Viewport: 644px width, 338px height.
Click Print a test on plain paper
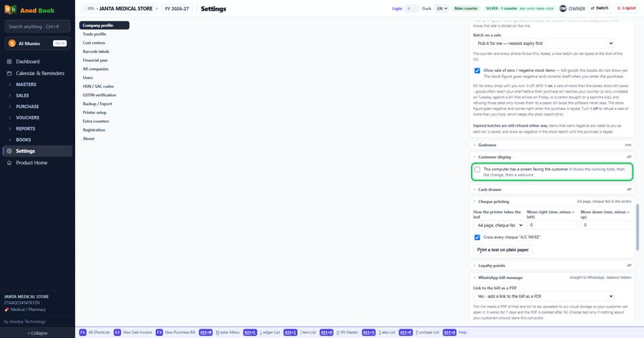tap(502, 249)
